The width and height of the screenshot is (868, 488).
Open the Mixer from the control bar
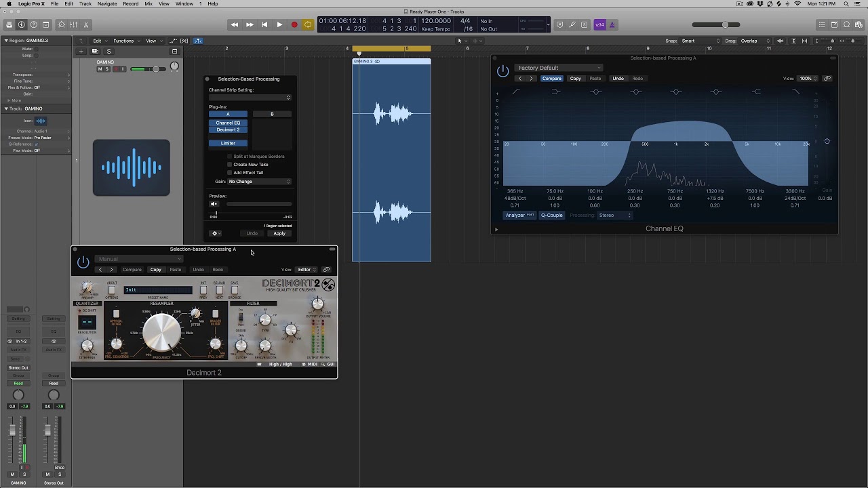(74, 25)
